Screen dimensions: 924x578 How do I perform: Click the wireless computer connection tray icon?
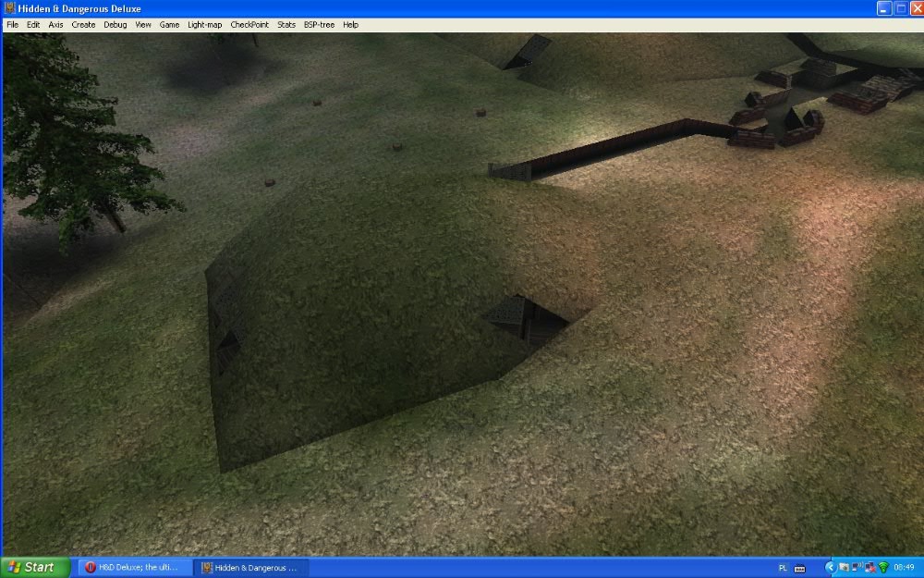click(857, 568)
